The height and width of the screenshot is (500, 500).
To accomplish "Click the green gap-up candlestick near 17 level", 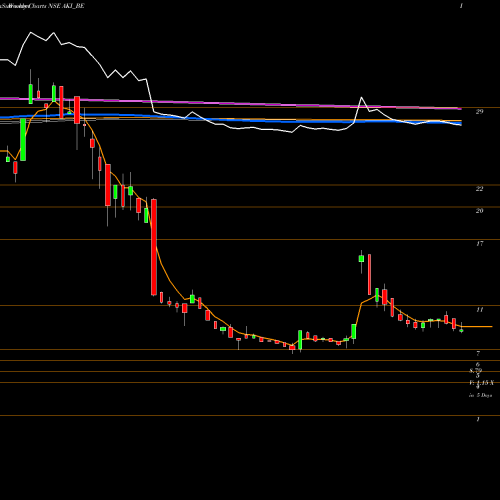I will pos(361,259).
